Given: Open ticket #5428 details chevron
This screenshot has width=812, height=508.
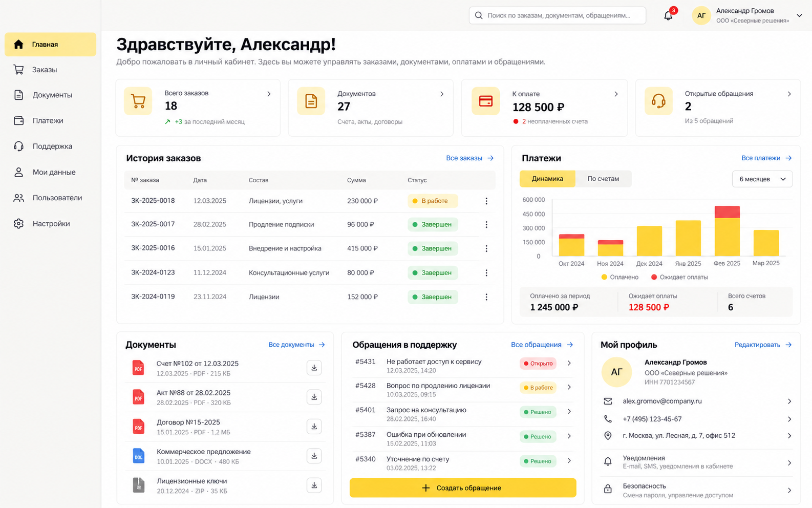Looking at the screenshot, I should [569, 387].
